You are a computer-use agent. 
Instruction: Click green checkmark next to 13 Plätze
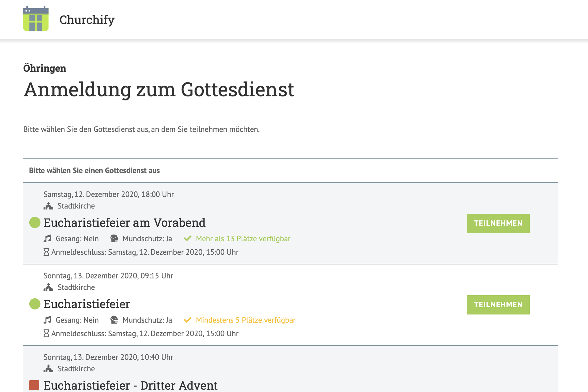188,238
